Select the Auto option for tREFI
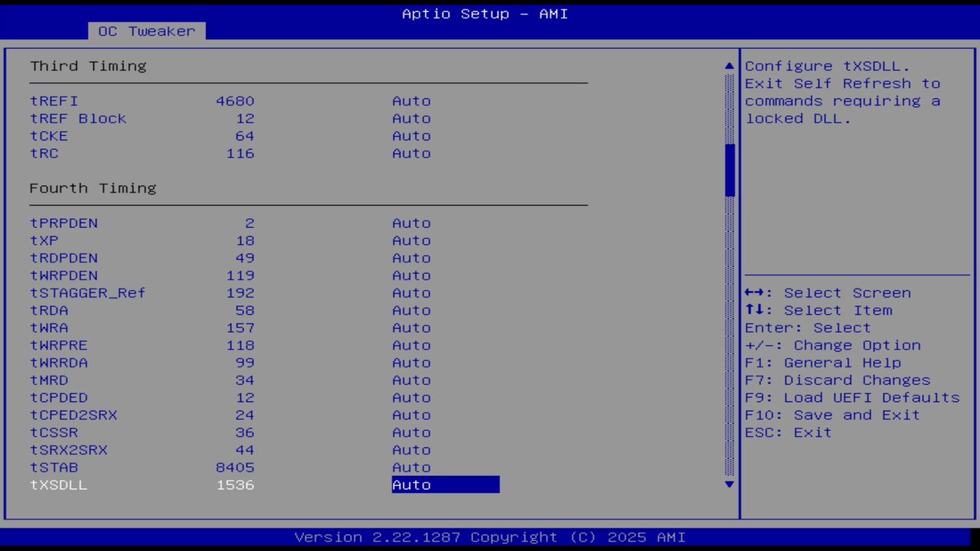The height and width of the screenshot is (551, 980). tap(411, 101)
